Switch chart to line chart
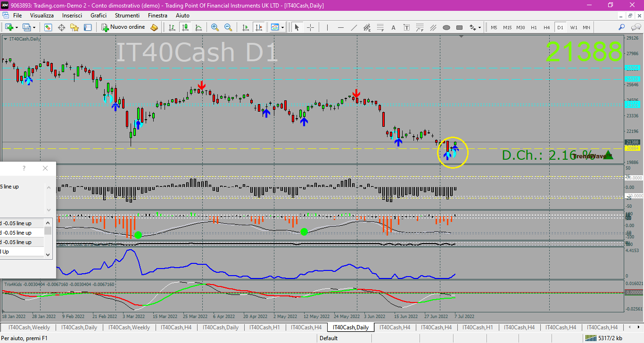 coord(198,27)
